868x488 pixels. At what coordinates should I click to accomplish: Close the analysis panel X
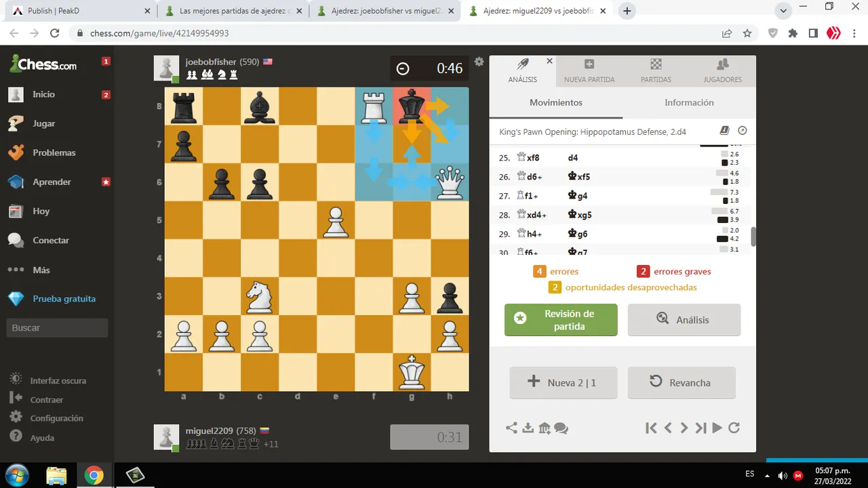(549, 61)
